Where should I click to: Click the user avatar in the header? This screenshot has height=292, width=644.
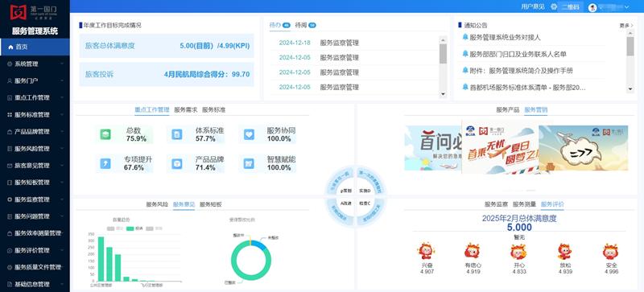(592, 7)
